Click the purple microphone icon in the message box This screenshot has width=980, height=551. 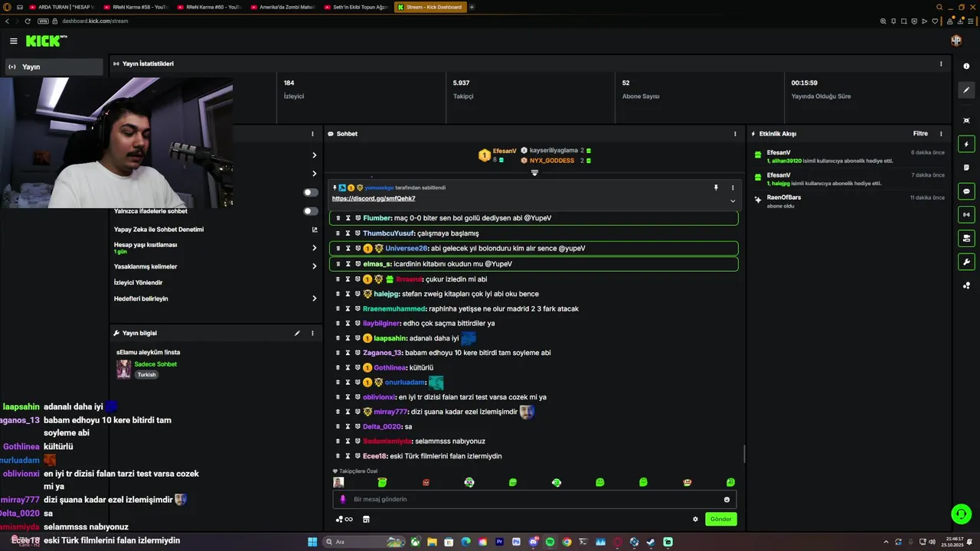(342, 499)
